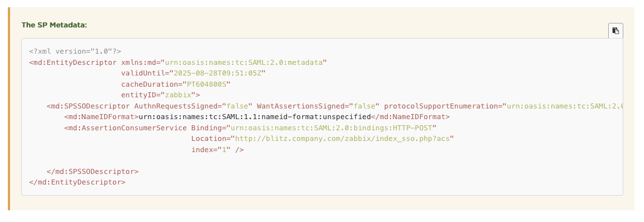
Task: Select the md:EntityDescriptor opening tag
Action: pos(73,63)
